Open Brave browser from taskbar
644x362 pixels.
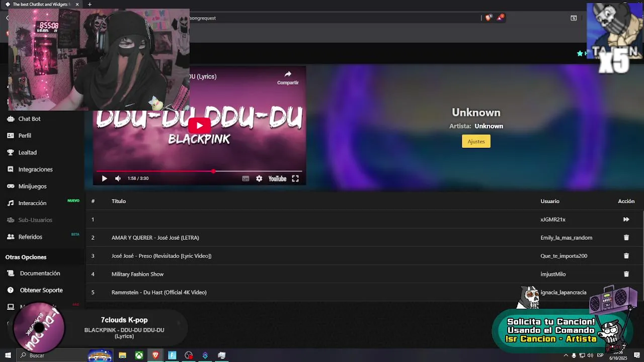click(x=155, y=355)
